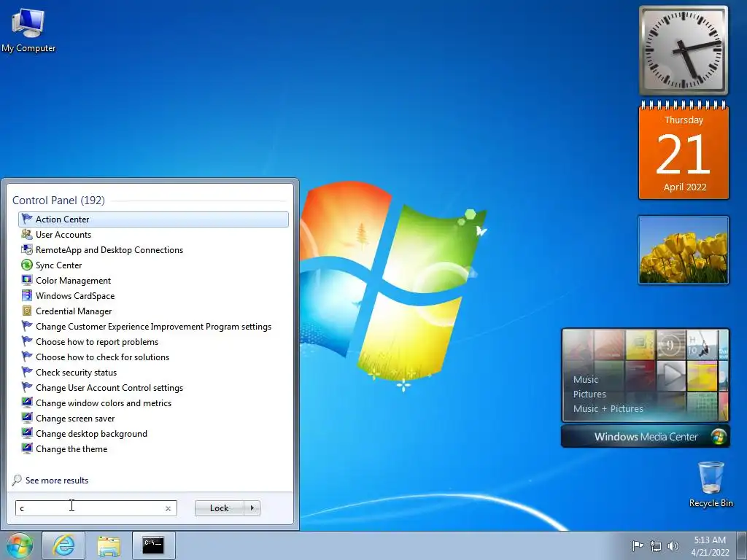The height and width of the screenshot is (560, 747).
Task: Click the Show desktop strip on the taskbar
Action: pos(742,545)
